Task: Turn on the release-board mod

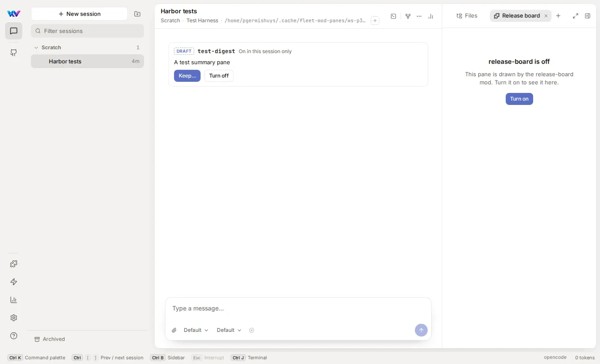Action: pyautogui.click(x=519, y=99)
